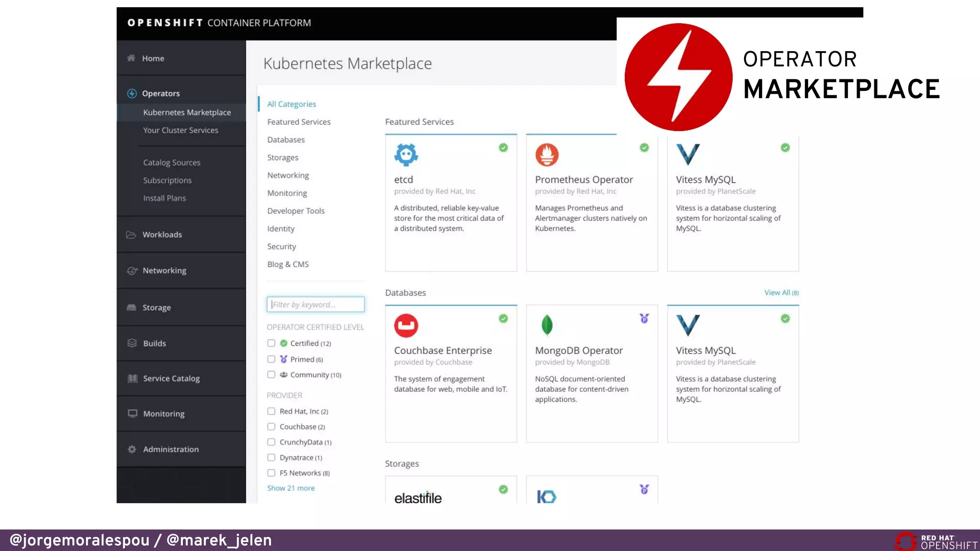This screenshot has height=551, width=980.
Task: Click View All (8) databases link
Action: coord(781,292)
